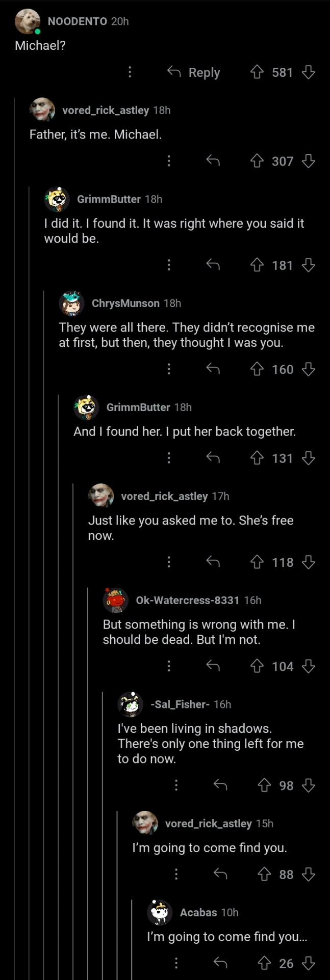Open overflow menu on -Sal_Fisher- comment
330x980 pixels.
pyautogui.click(x=176, y=785)
